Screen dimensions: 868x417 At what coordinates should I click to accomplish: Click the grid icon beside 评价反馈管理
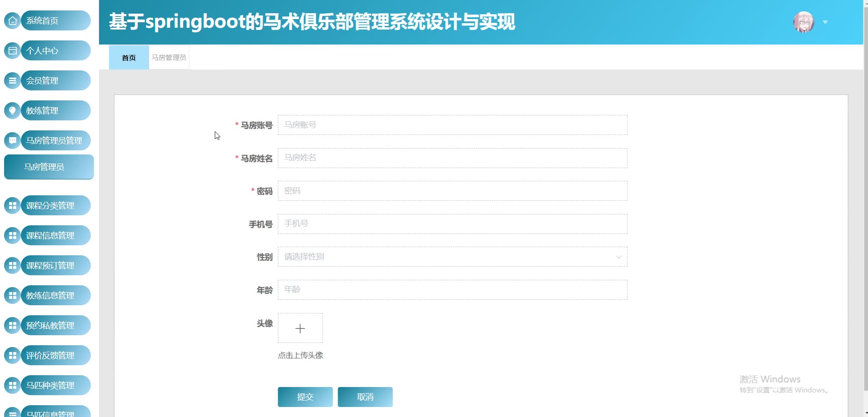pyautogui.click(x=13, y=355)
